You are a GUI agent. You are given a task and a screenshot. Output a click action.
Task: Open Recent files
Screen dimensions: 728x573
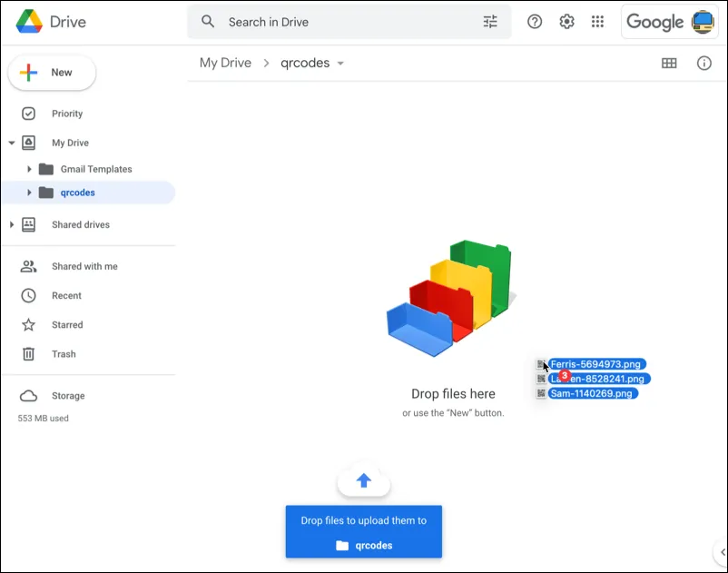pos(66,296)
